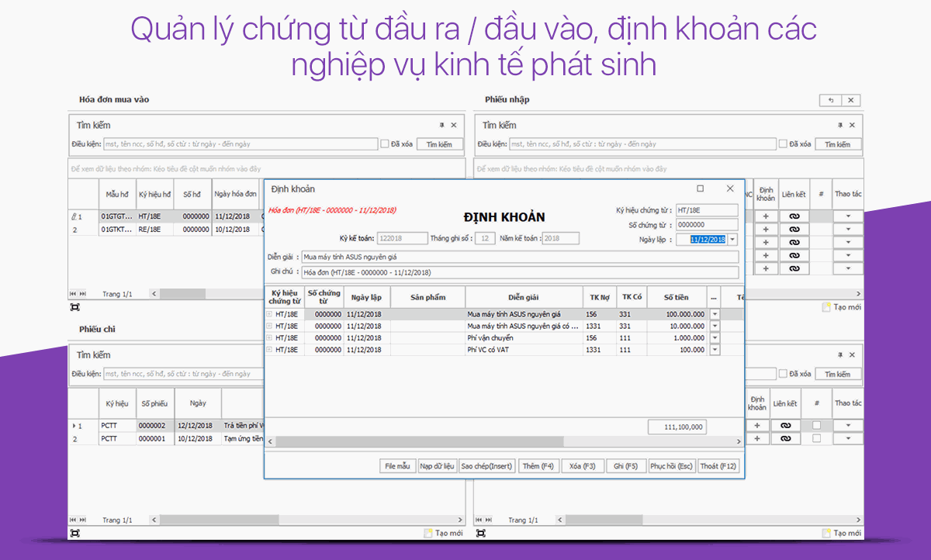Go to first page in Phiếu chi pager
931x560 pixels.
point(73,520)
